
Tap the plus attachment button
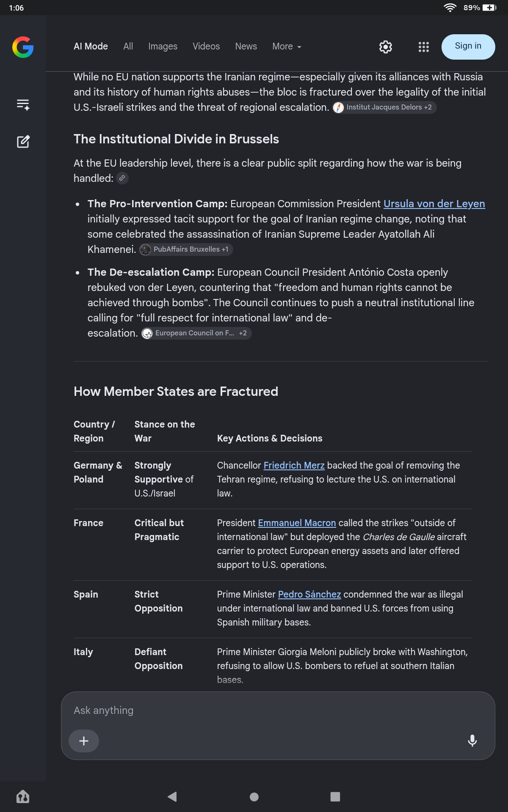(84, 741)
